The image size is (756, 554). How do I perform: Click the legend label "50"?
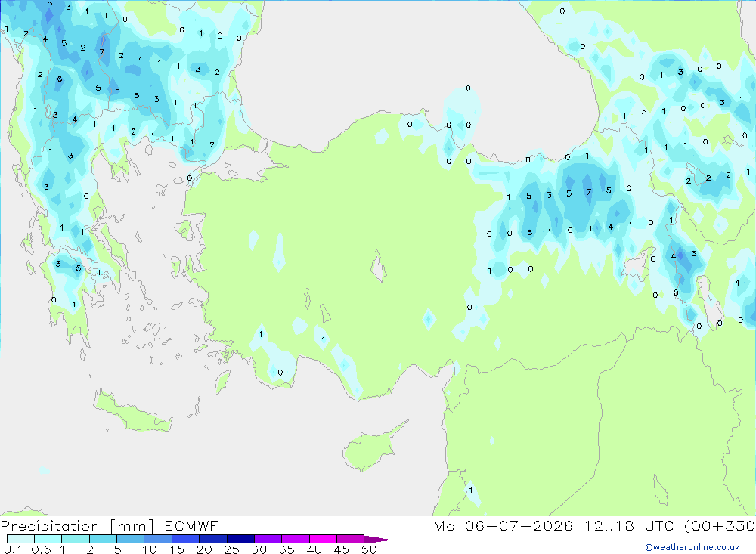tap(370, 549)
